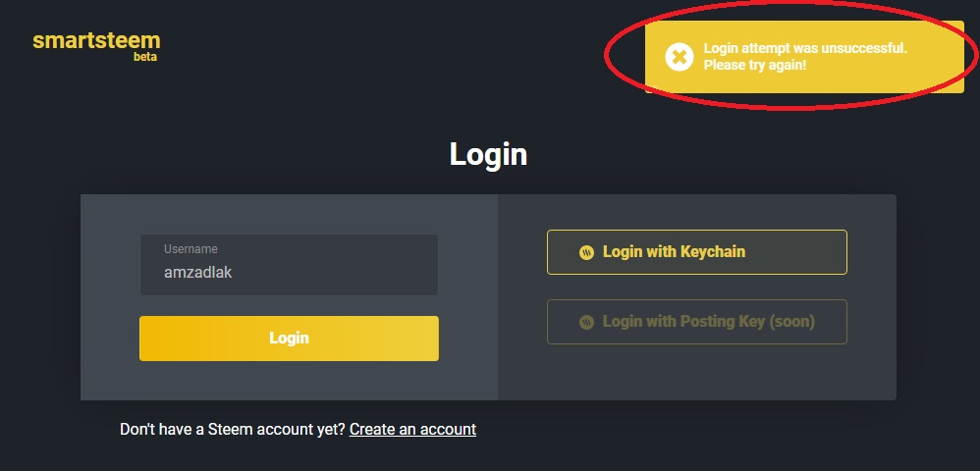Open the Create an account link

click(412, 429)
